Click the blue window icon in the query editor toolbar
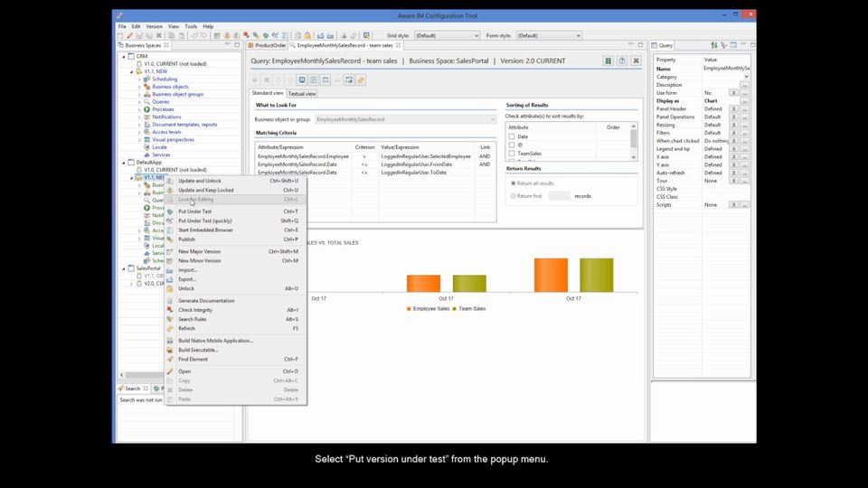This screenshot has height=488, width=868. [x=302, y=80]
